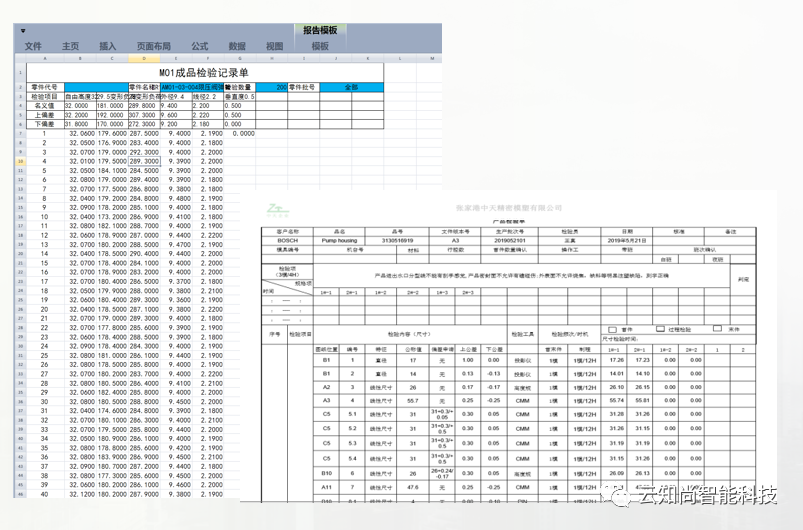803x530 pixels.
Task: Click the blue 全部 cell
Action: click(x=350, y=87)
